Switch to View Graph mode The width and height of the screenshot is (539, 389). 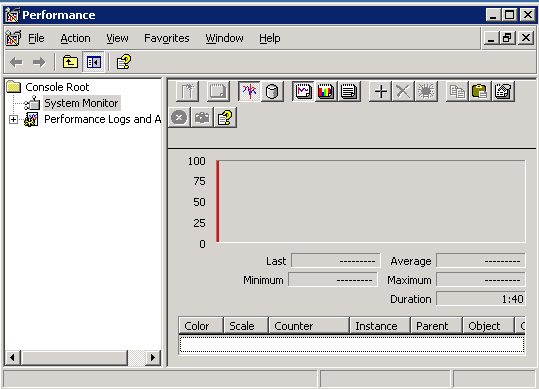click(303, 91)
